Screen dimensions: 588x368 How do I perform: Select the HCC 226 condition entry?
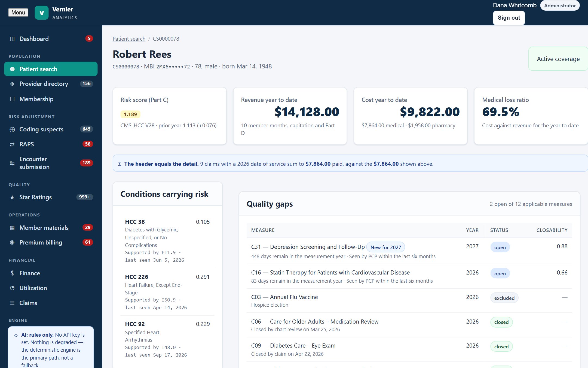(167, 292)
